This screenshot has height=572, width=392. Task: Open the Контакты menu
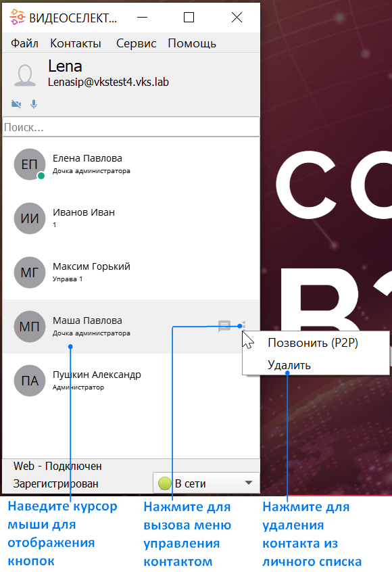(76, 43)
